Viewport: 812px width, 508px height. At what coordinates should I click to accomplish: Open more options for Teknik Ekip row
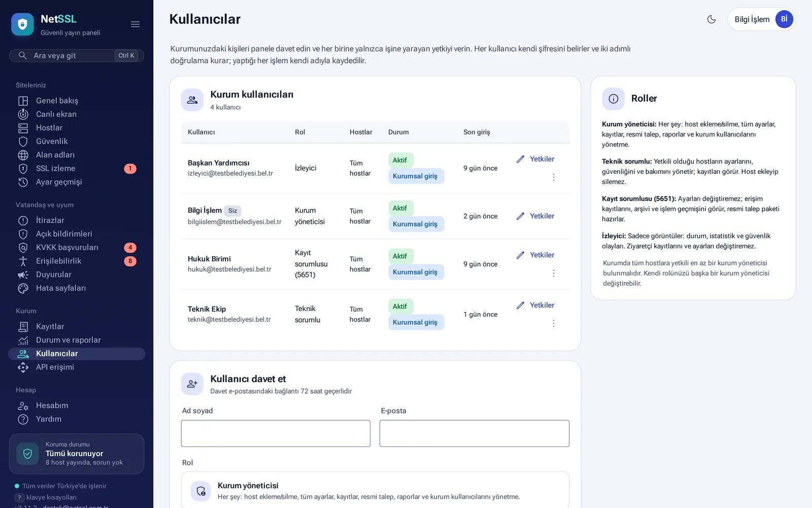554,324
